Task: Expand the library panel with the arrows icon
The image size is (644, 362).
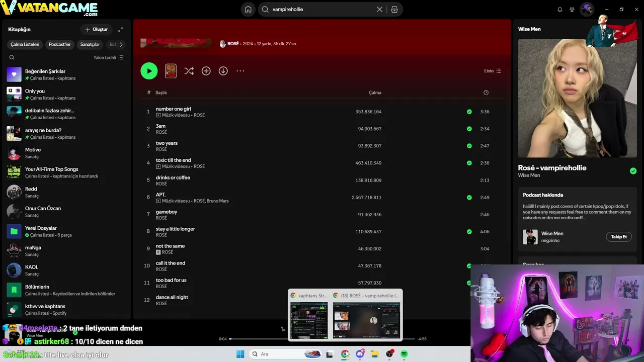Action: point(120,30)
